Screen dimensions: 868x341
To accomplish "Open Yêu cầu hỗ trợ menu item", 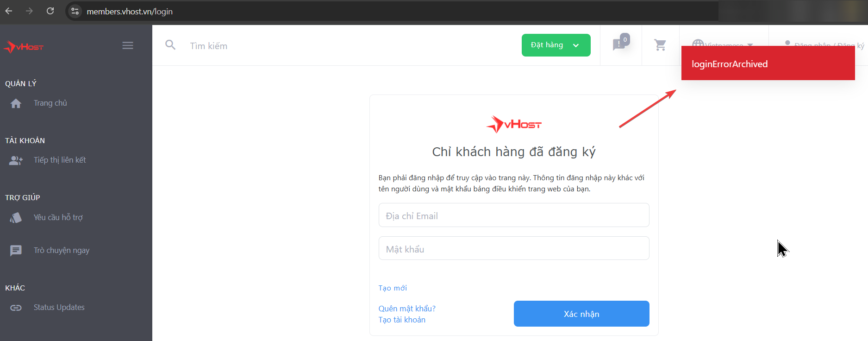I will [x=58, y=217].
